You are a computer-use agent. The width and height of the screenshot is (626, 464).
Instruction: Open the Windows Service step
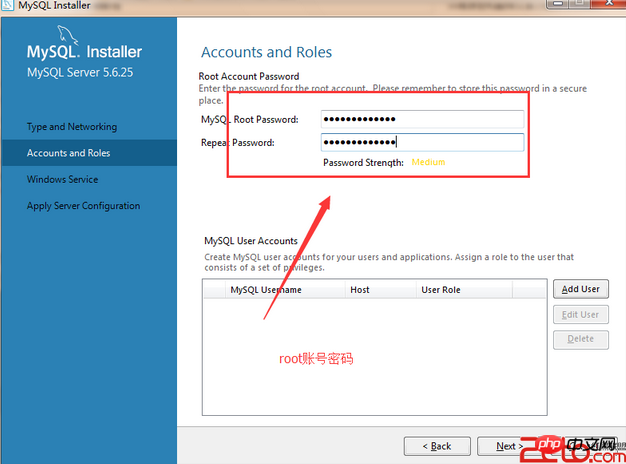click(62, 179)
